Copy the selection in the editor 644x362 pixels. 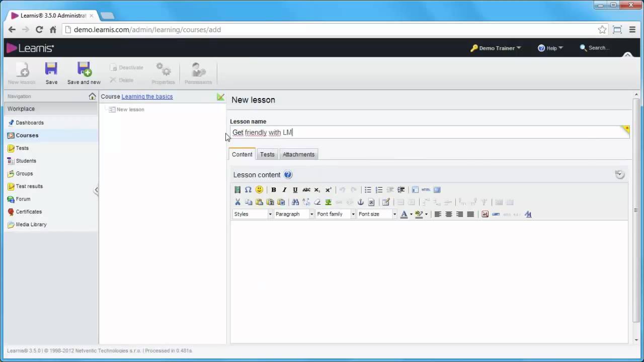[x=249, y=202]
